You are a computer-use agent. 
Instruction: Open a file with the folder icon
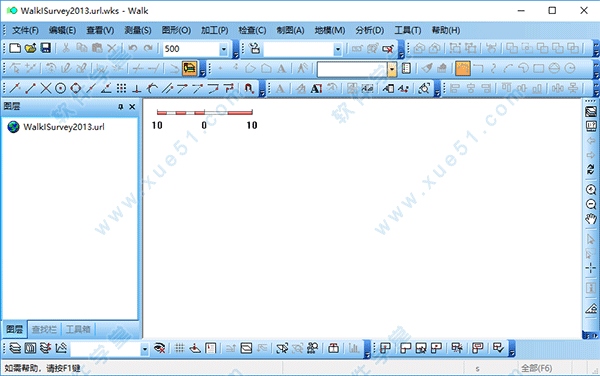[31, 48]
